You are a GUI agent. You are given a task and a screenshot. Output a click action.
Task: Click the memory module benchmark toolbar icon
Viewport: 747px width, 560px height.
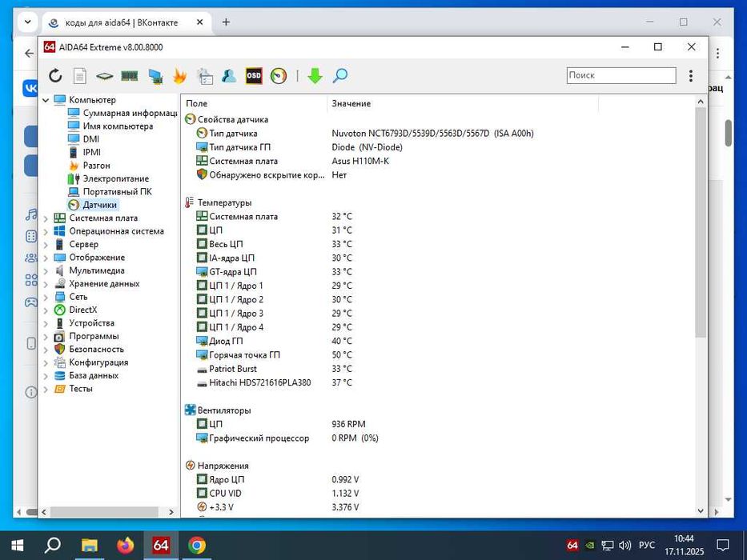point(129,76)
